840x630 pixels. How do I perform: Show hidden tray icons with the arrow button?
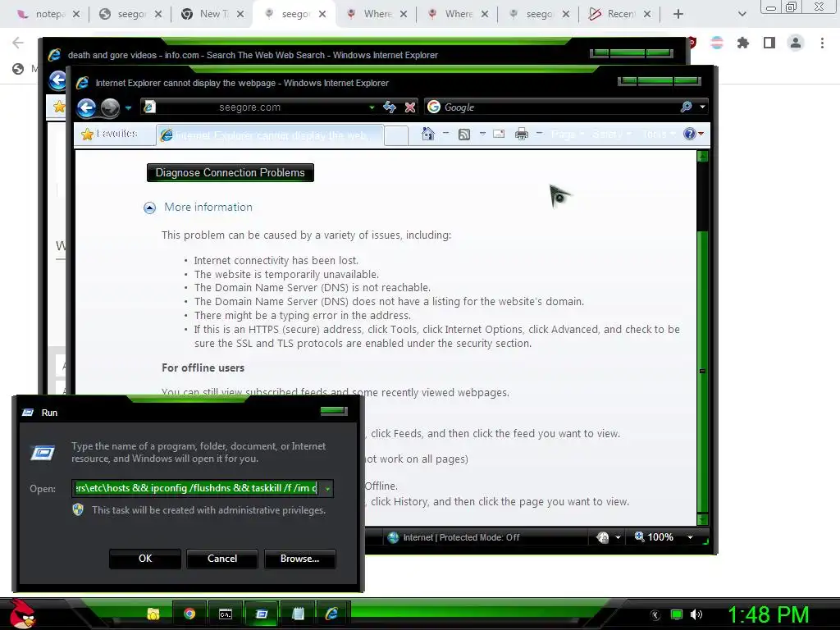(x=655, y=614)
